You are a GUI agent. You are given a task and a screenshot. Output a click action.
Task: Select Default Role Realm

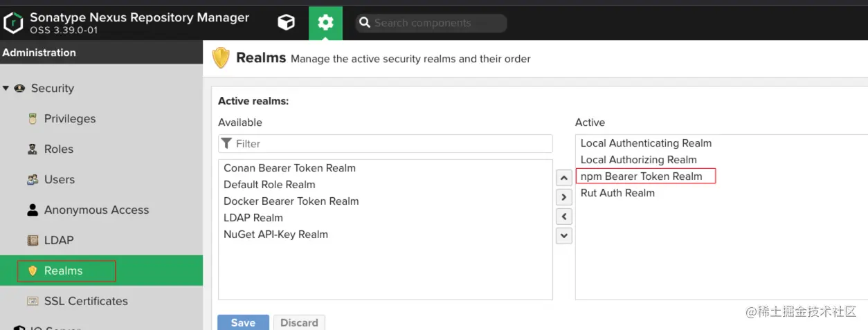[386, 185]
